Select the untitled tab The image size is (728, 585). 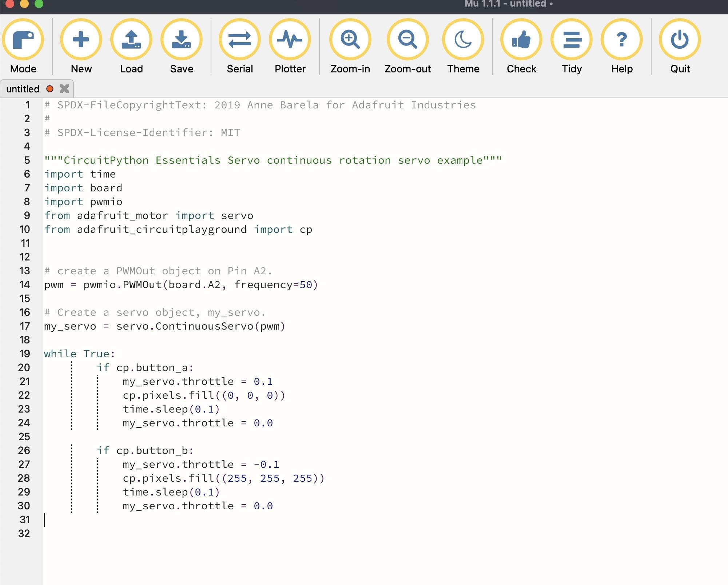pos(23,89)
